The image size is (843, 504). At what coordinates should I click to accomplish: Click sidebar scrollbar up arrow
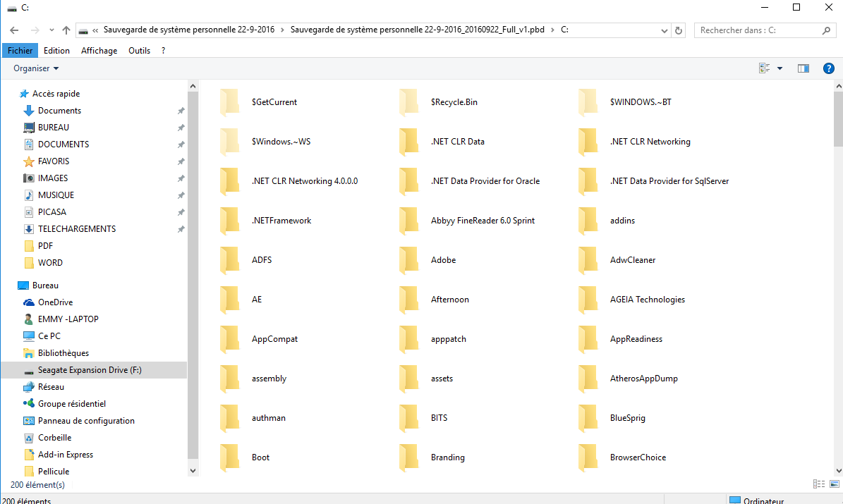coord(193,86)
